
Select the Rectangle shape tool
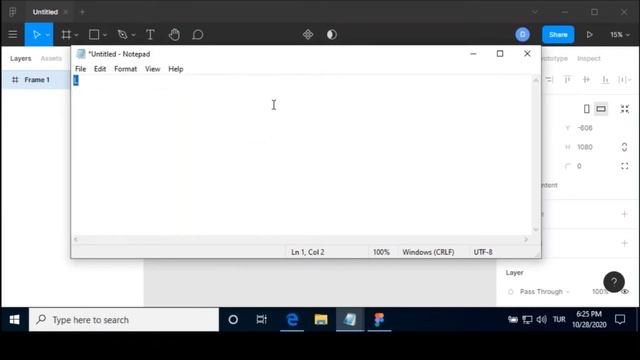tap(94, 35)
